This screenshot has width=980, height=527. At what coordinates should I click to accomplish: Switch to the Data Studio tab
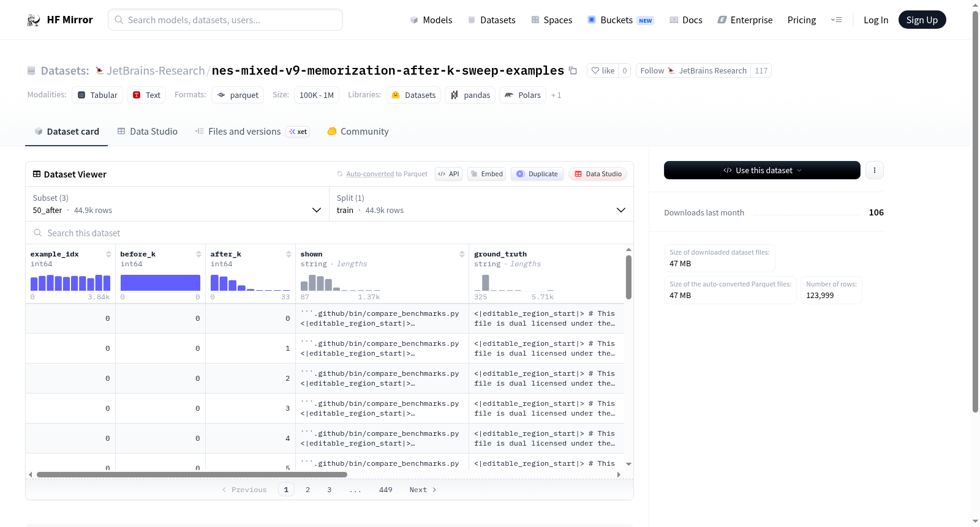coord(148,132)
